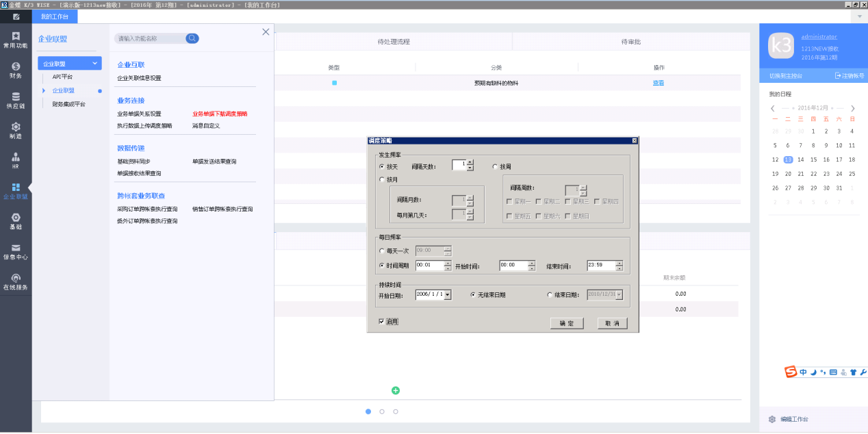Screen dimensions: 868x434
Task: Open the 信息中心 (Information Center) sidebar icon
Action: coord(15,251)
